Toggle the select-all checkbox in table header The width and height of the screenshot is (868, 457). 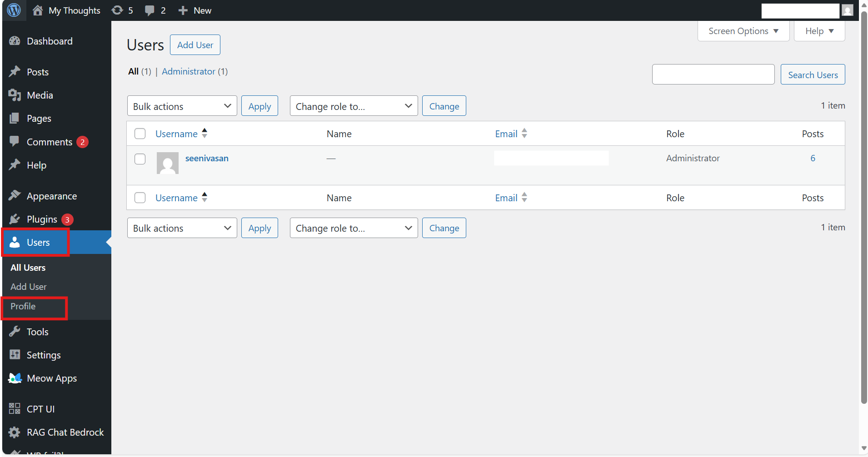pyautogui.click(x=140, y=134)
